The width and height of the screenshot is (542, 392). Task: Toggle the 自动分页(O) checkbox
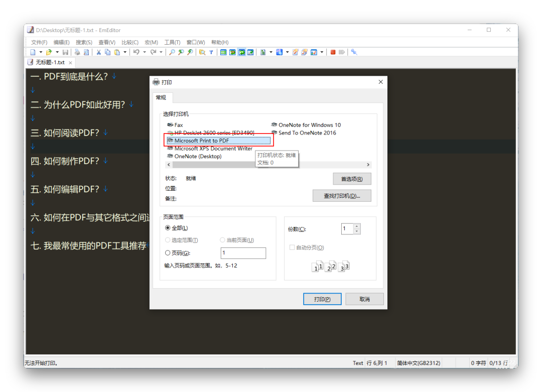click(x=292, y=247)
